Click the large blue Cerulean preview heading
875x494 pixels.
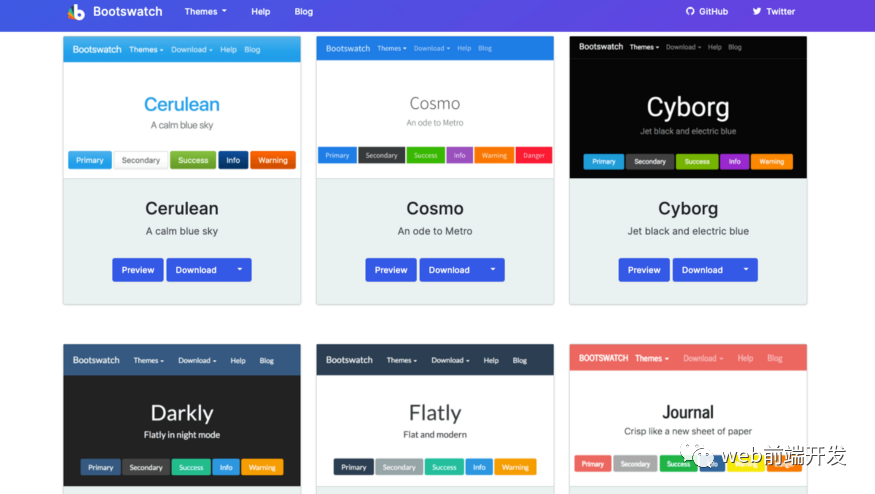pos(182,104)
